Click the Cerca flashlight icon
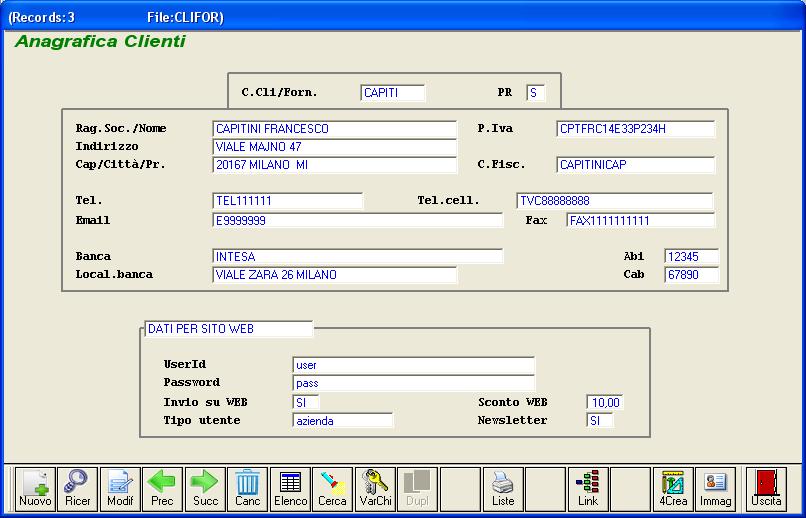This screenshot has width=806, height=518. (x=332, y=488)
